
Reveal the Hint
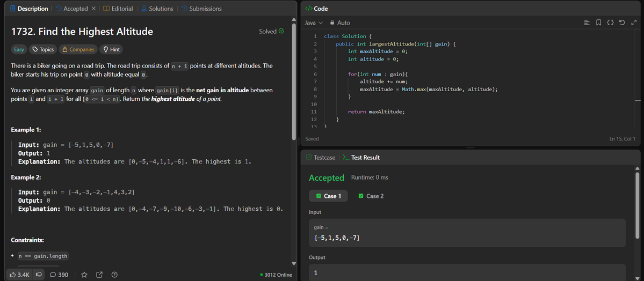(x=111, y=49)
